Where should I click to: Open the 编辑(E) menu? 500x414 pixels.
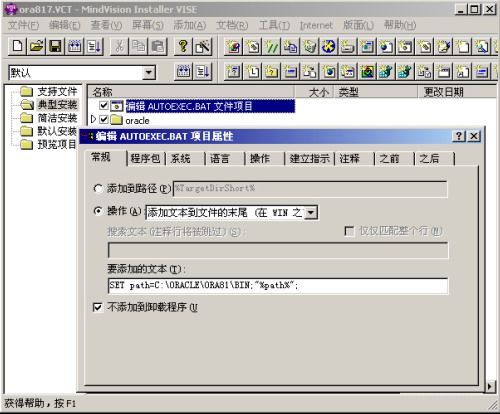[65, 25]
